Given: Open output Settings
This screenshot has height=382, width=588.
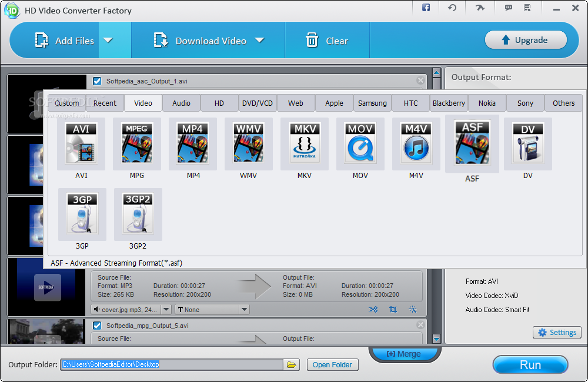Looking at the screenshot, I should pyautogui.click(x=557, y=333).
